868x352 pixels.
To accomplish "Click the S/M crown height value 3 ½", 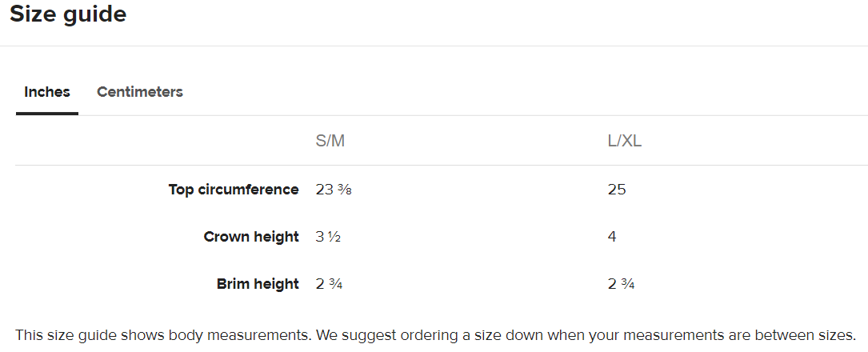I will tap(329, 237).
